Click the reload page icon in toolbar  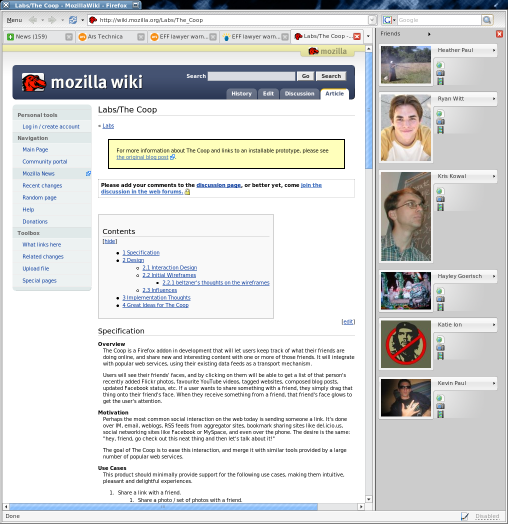pyautogui.click(x=73, y=20)
